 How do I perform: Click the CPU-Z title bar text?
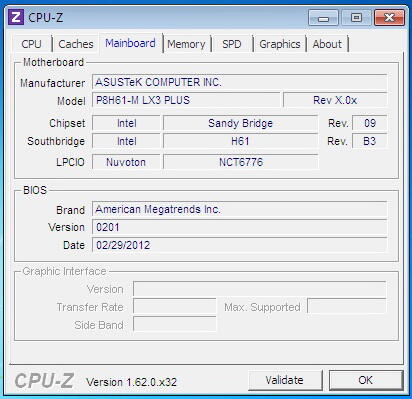[46, 17]
